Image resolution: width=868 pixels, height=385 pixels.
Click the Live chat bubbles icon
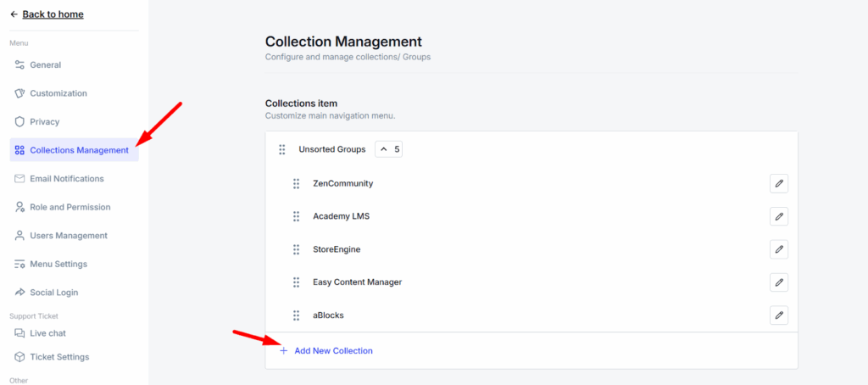(x=20, y=333)
